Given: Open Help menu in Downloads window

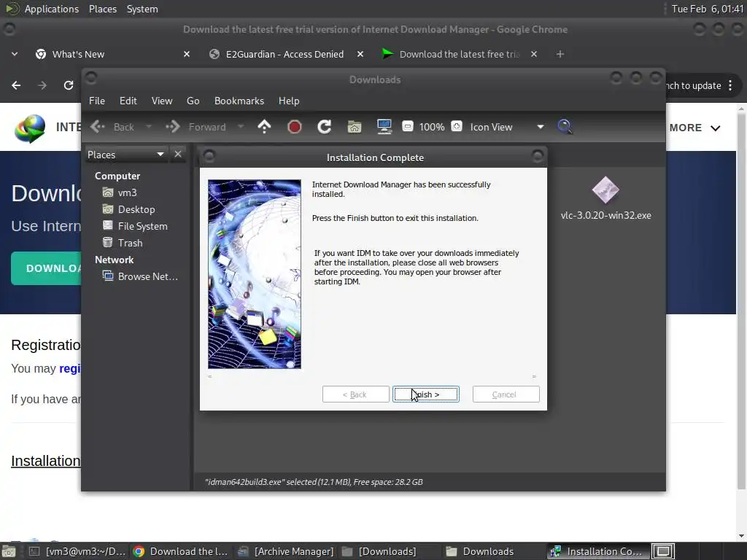Looking at the screenshot, I should point(289,101).
